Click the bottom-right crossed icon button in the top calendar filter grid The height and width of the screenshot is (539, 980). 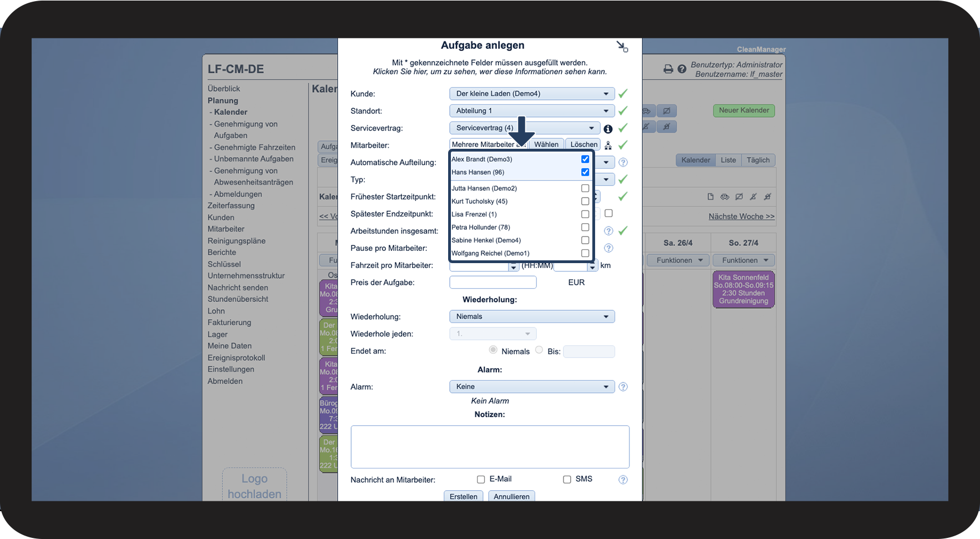coord(667,127)
